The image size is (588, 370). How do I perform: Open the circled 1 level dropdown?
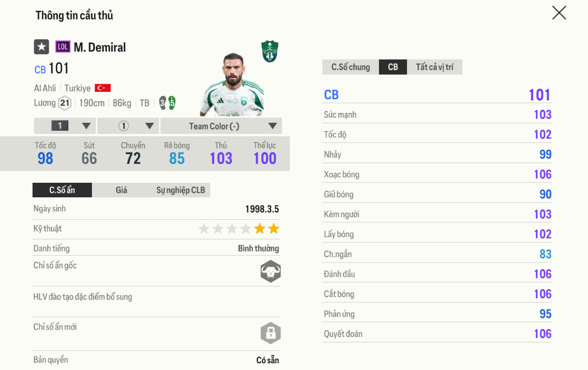(x=128, y=126)
